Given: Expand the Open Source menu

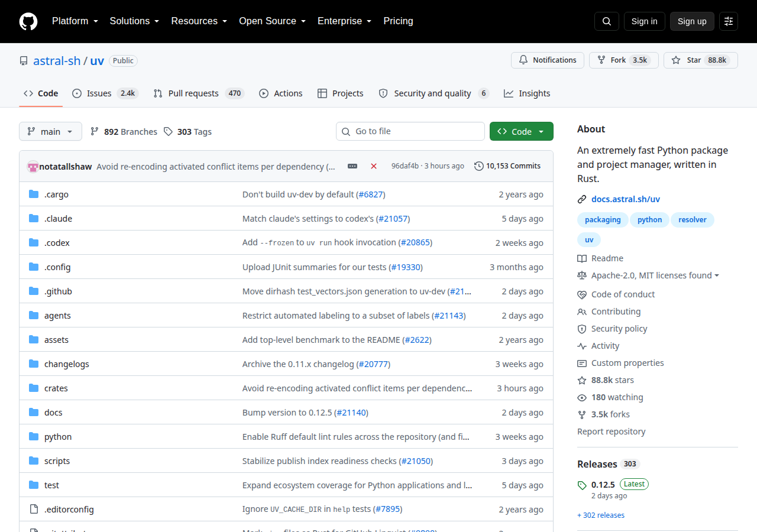Looking at the screenshot, I should tap(273, 21).
